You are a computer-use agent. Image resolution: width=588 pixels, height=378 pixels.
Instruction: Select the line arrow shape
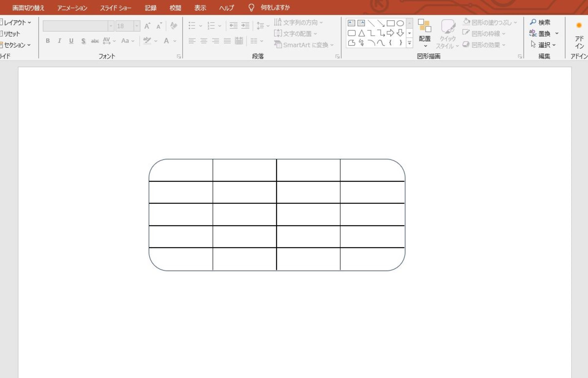[x=381, y=23]
